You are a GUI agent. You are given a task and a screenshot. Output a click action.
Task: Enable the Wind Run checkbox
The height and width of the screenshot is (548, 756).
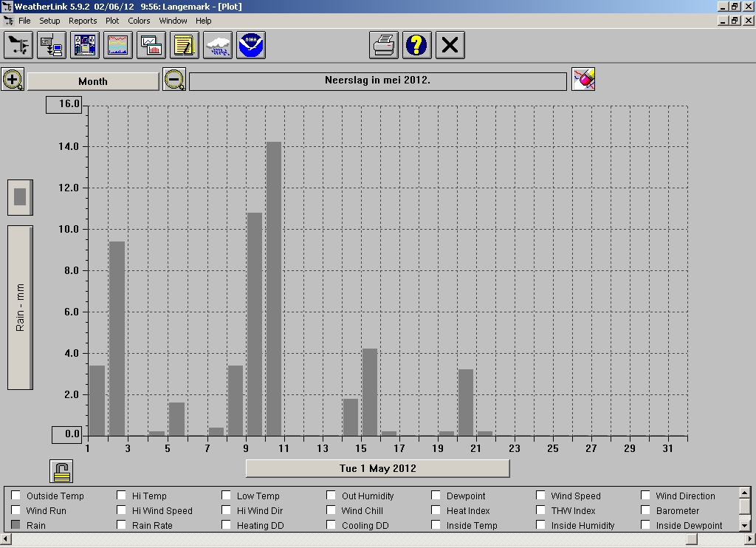pos(16,510)
